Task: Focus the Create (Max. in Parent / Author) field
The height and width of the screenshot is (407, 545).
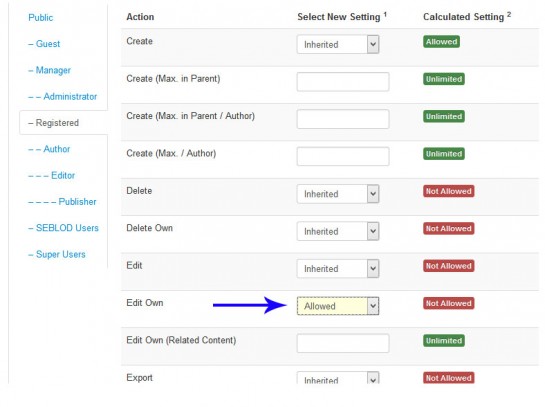Action: coord(343,119)
